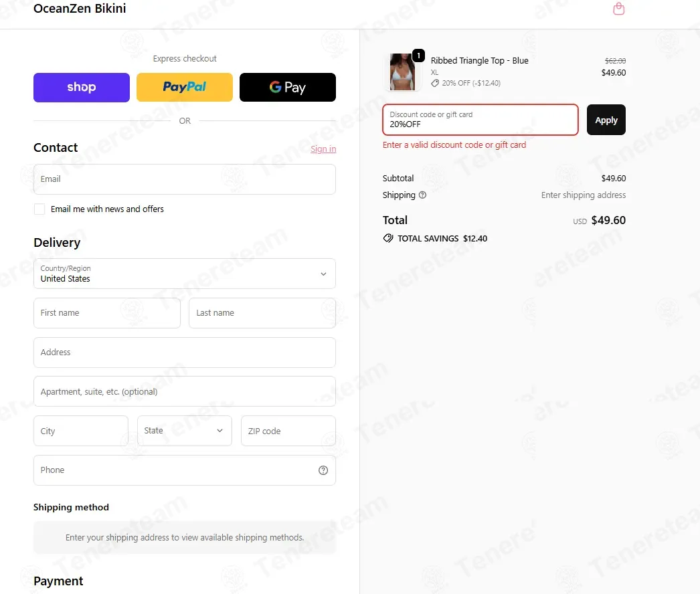The image size is (700, 594).
Task: Click the Phone field help icon
Action: [x=323, y=470]
